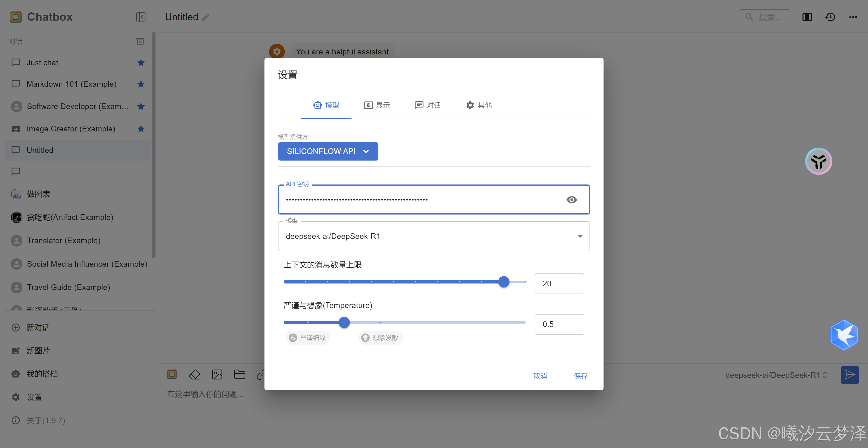Click the Temperature slider handle
Image resolution: width=868 pixels, height=448 pixels.
click(344, 322)
